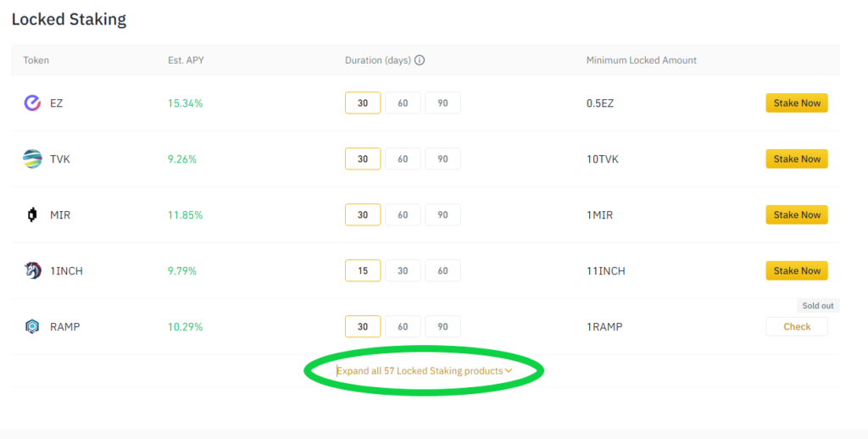Select 30 days duration for TVK

(x=363, y=158)
